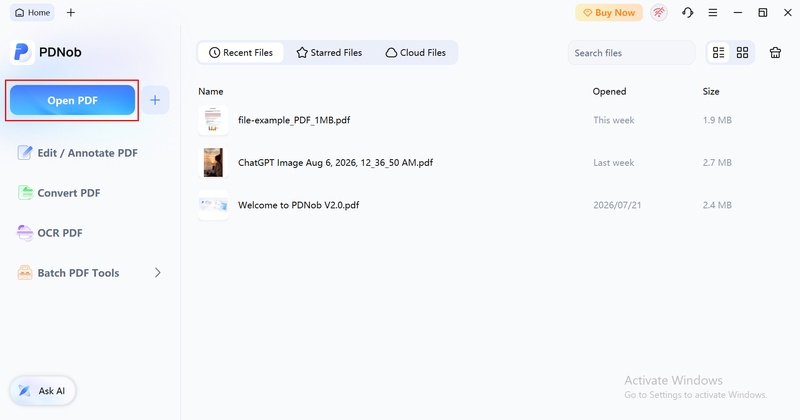Click the 1.9 MB size value
Image resolution: width=800 pixels, height=420 pixels.
pos(717,120)
